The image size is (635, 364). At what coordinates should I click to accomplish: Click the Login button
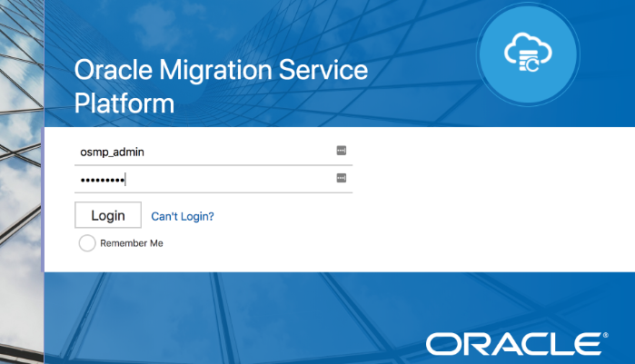(108, 215)
